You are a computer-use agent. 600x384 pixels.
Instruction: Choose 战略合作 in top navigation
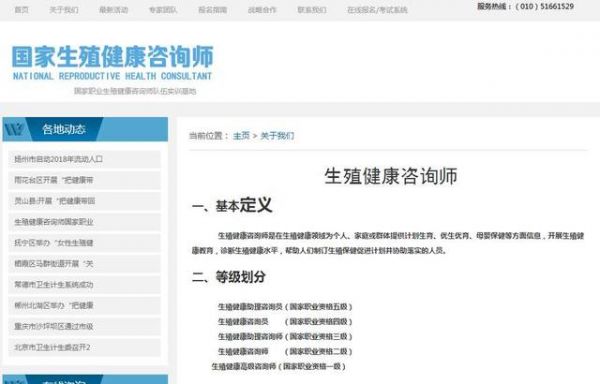coord(262,10)
